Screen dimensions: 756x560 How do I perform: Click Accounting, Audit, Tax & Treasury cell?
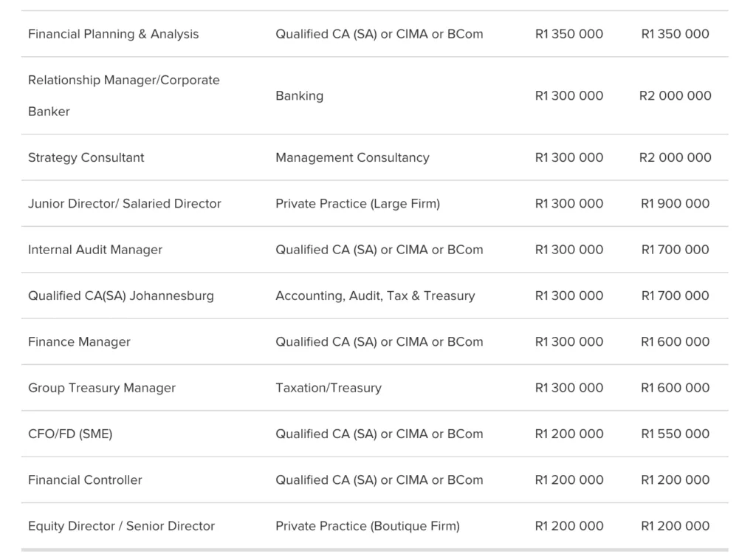tap(375, 296)
